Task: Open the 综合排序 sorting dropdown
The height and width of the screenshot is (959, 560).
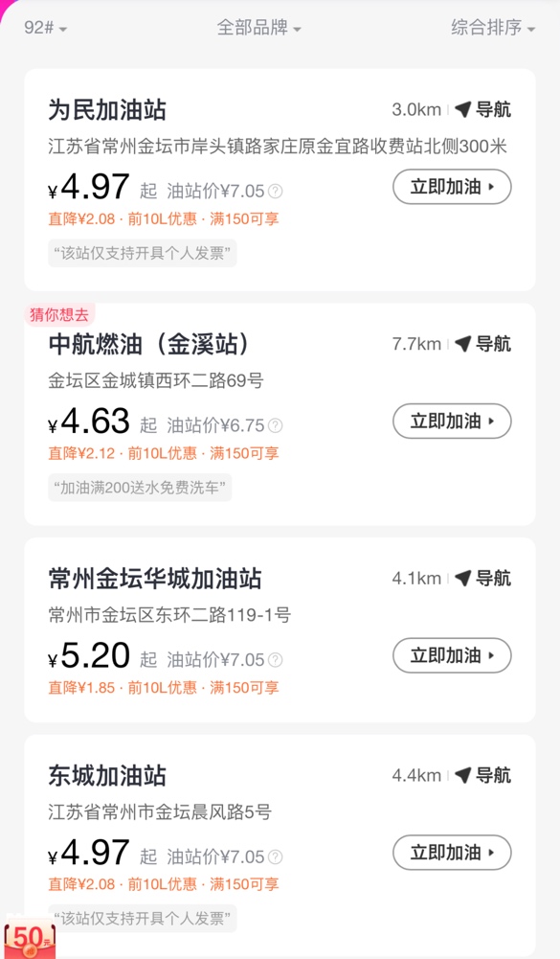Action: [x=493, y=28]
